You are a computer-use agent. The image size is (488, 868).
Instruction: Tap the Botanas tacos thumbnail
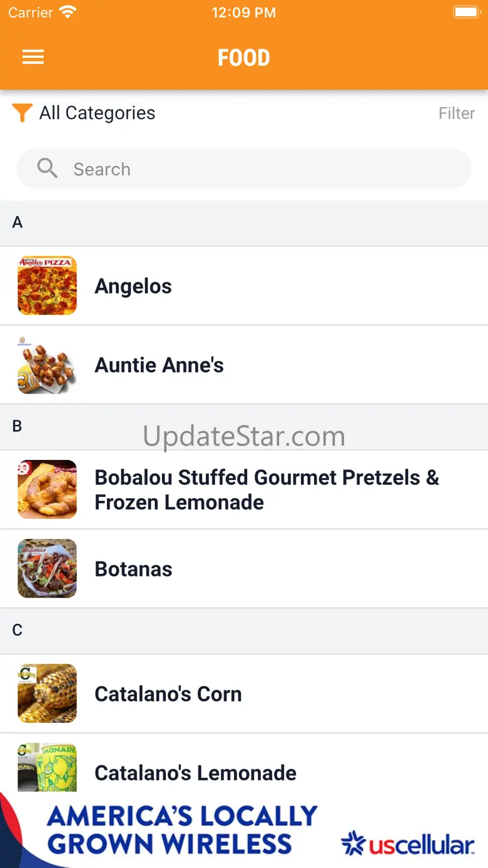click(47, 568)
